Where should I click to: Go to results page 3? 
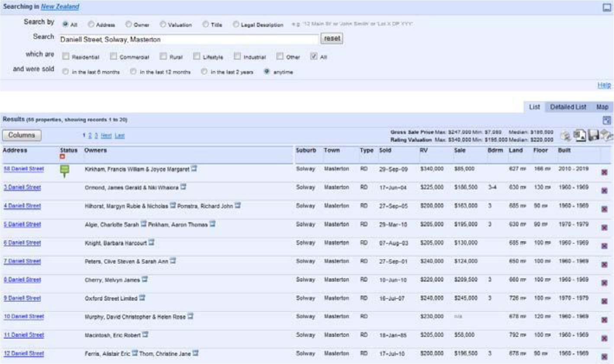click(x=96, y=136)
